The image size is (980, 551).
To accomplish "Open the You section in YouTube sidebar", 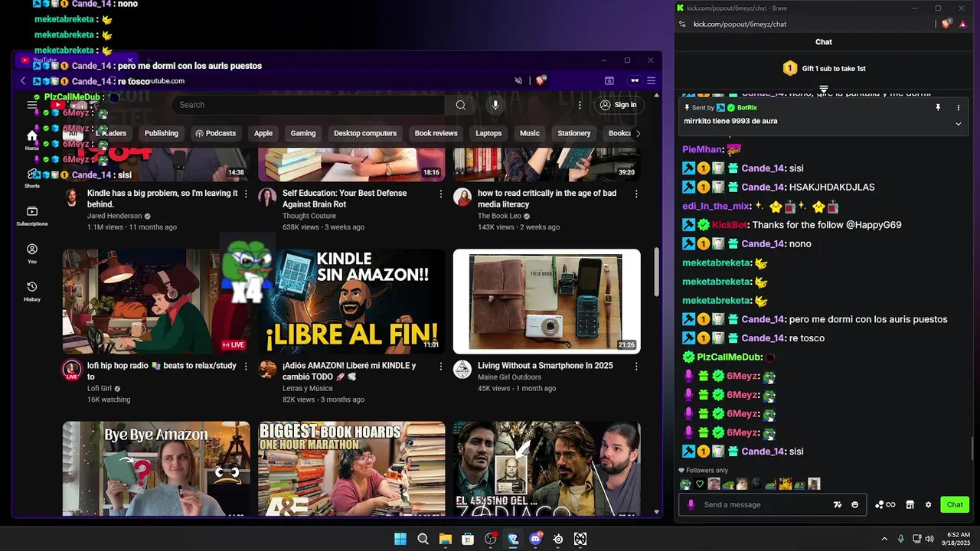I will click(31, 253).
